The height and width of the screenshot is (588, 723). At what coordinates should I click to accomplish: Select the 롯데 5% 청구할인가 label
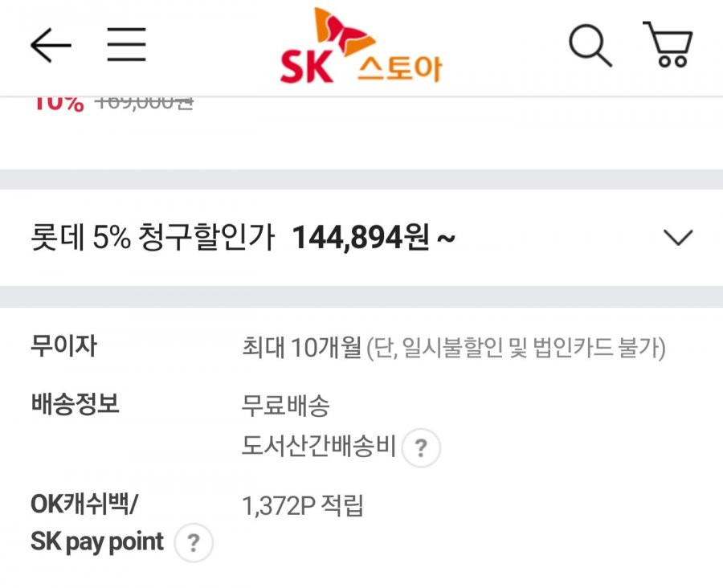pos(153,237)
